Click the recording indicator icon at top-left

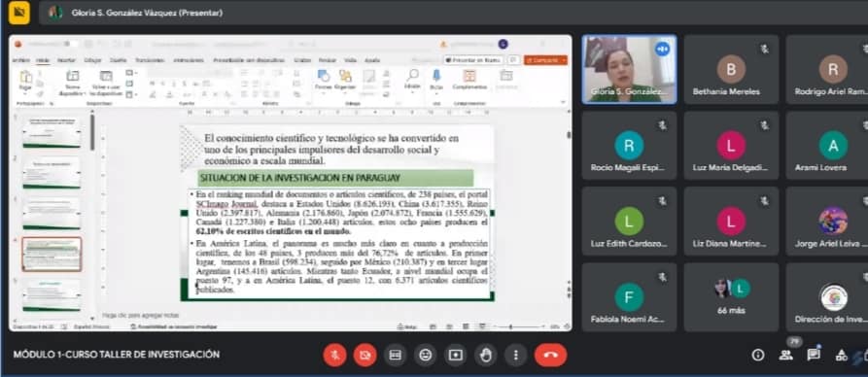pos(18,13)
